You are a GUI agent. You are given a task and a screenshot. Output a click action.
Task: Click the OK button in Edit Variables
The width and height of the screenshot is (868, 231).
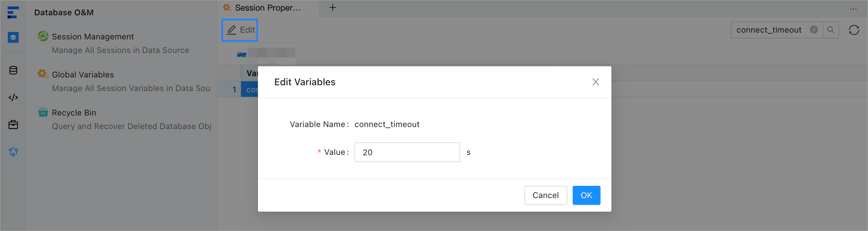(x=586, y=195)
